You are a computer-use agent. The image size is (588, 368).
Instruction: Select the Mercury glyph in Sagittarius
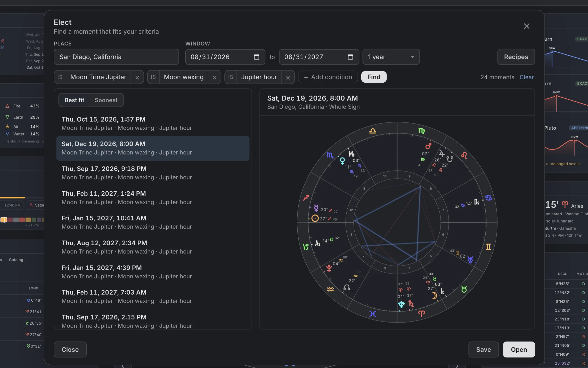(x=316, y=208)
